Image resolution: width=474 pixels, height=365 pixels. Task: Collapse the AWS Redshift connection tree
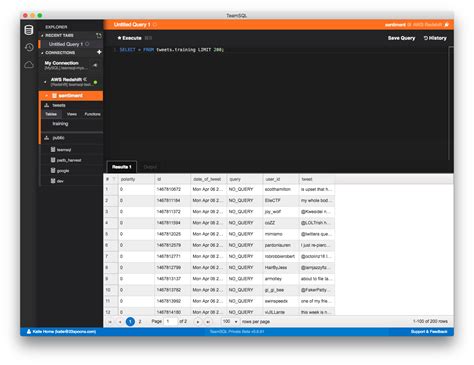tap(45, 82)
